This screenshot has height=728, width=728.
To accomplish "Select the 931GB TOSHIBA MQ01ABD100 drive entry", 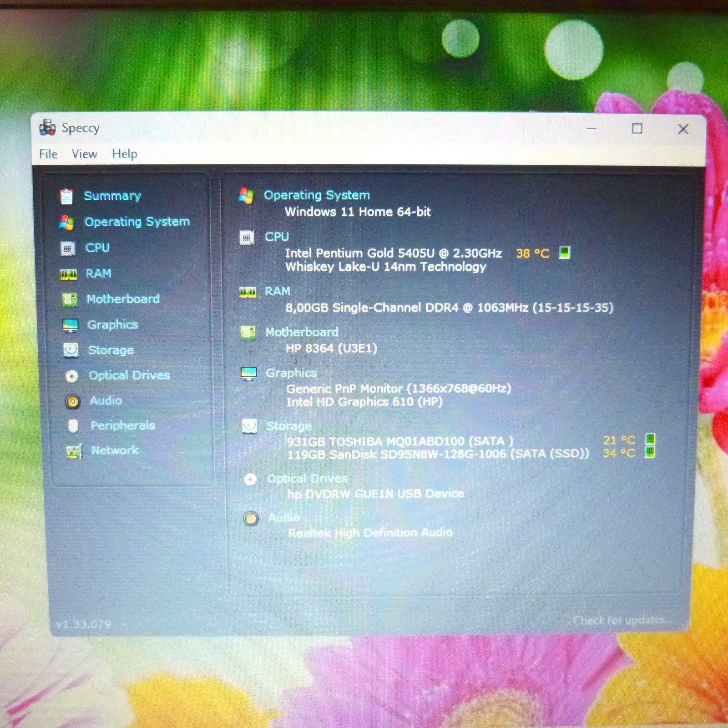I will [400, 441].
